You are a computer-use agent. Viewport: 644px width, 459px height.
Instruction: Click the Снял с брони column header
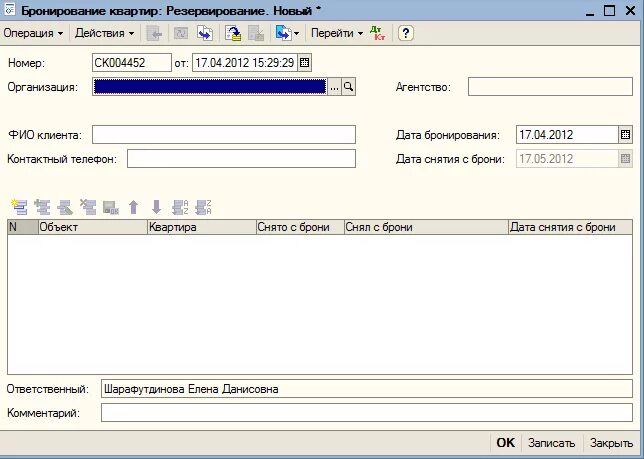[x=426, y=227]
